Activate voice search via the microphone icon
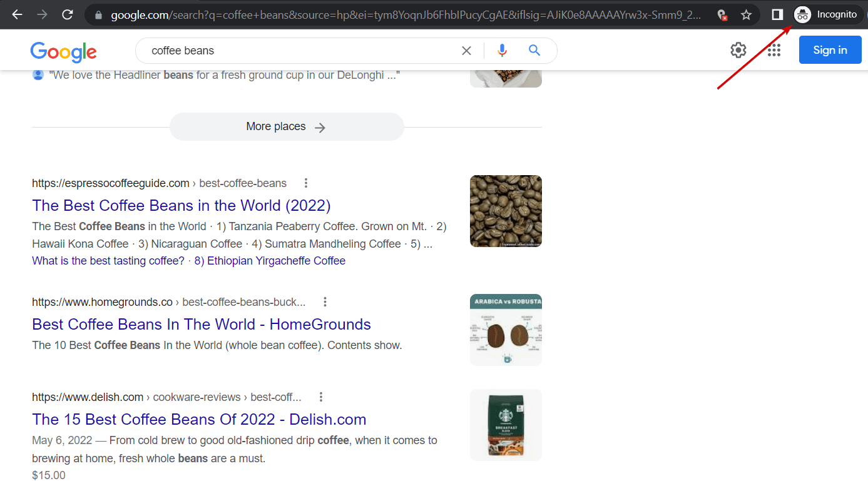Viewport: 868px width, 501px height. 502,49
